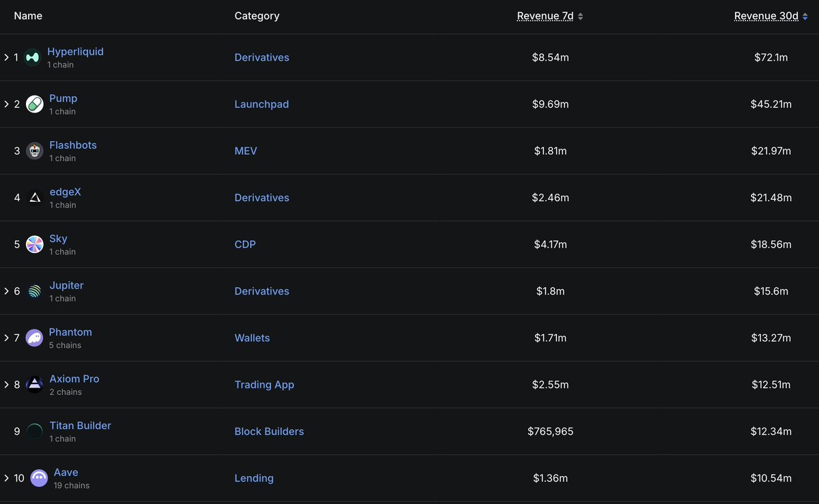819x504 pixels.
Task: Open the Sky protocol link
Action: click(x=58, y=239)
